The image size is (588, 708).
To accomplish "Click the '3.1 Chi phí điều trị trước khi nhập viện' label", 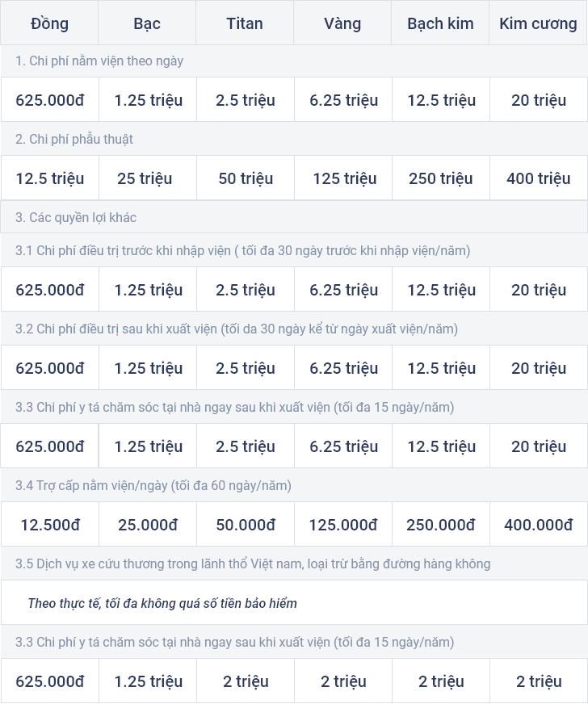I will 242,250.
